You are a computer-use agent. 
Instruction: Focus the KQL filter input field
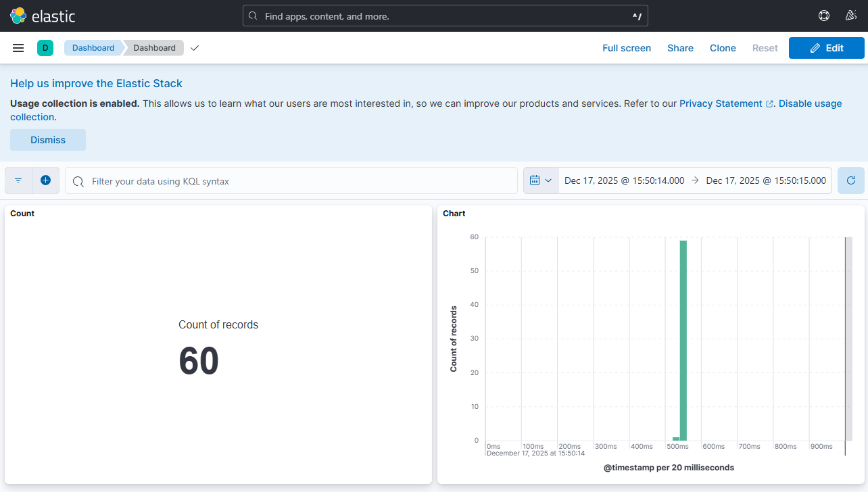[297, 181]
